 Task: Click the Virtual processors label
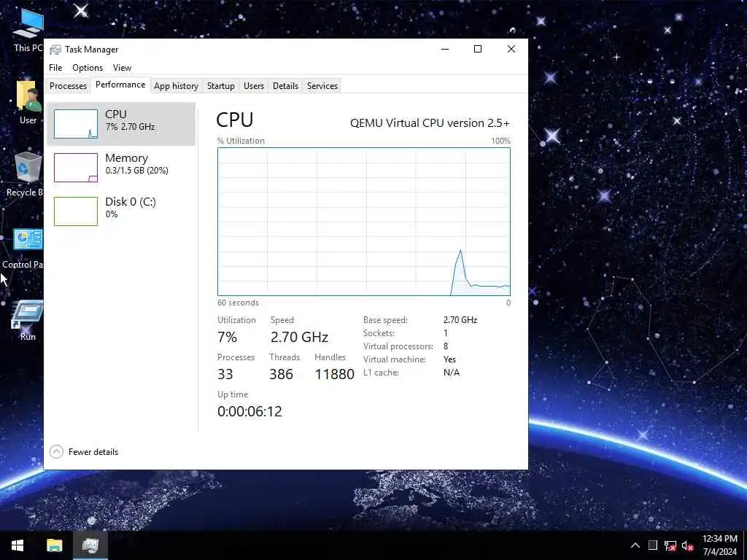coord(398,346)
